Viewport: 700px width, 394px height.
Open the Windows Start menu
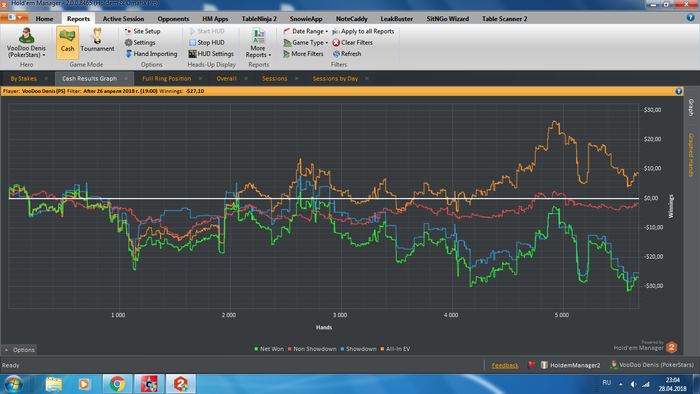[x=13, y=384]
